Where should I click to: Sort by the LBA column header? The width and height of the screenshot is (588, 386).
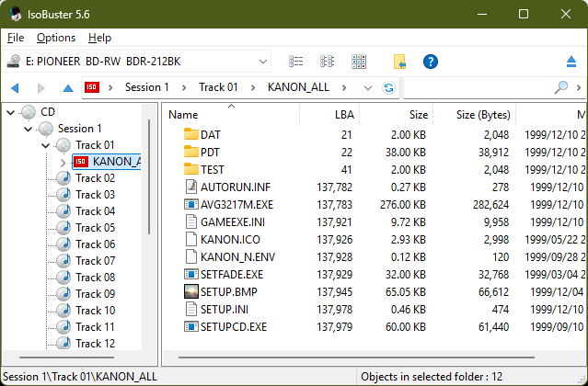(x=329, y=115)
